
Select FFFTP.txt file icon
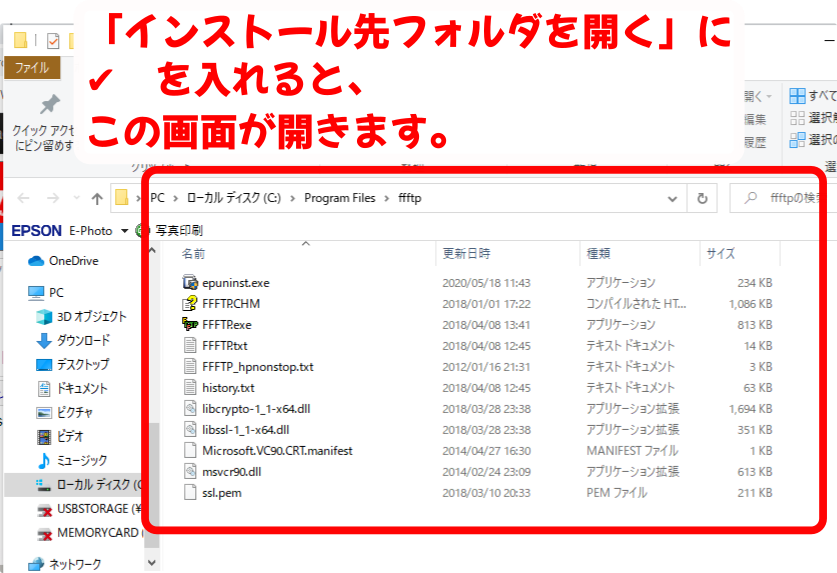pyautogui.click(x=190, y=345)
